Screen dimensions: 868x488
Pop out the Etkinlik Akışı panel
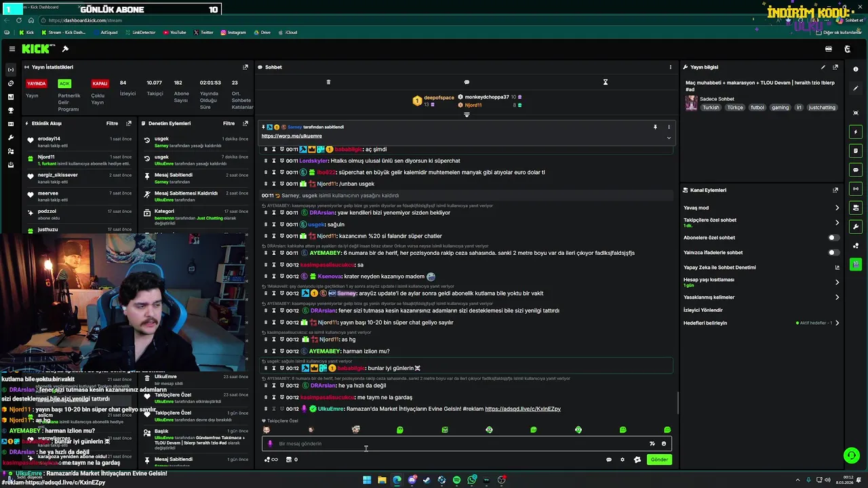[x=129, y=123]
